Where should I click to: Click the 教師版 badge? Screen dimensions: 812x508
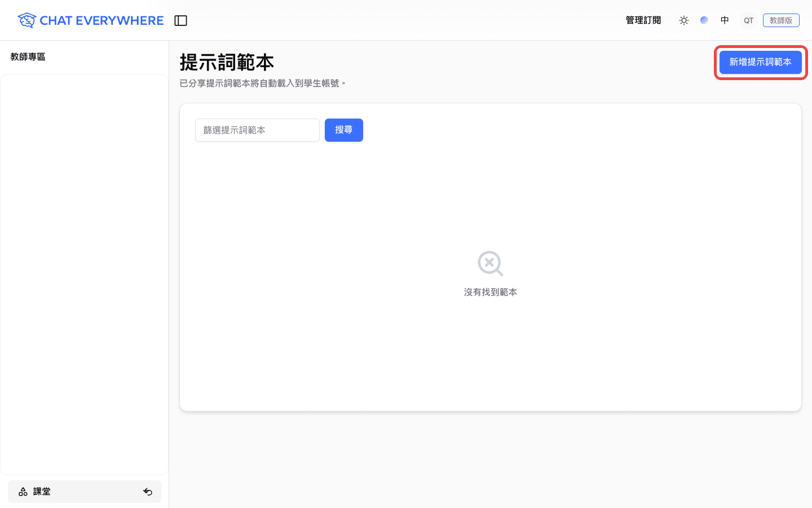(781, 20)
